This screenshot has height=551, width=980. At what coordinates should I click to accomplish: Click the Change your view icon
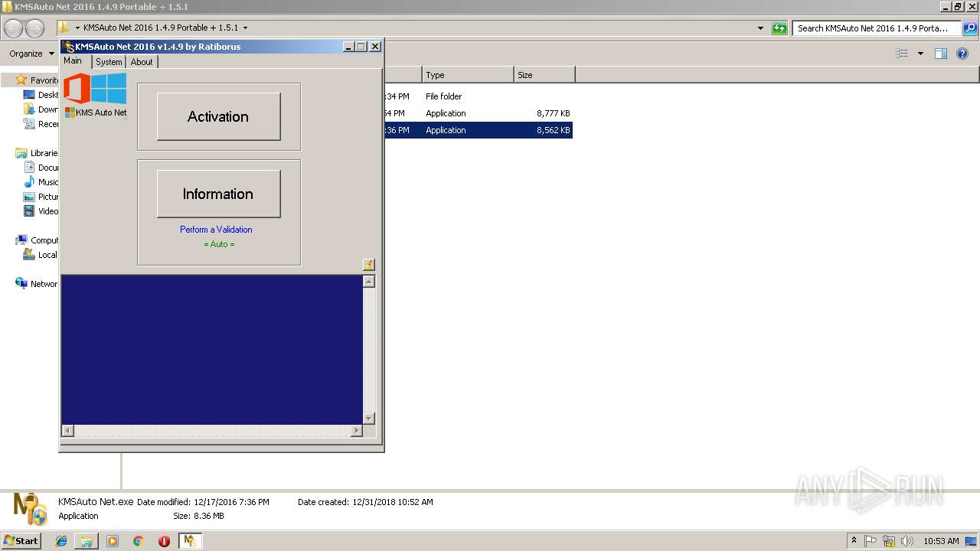click(x=902, y=54)
